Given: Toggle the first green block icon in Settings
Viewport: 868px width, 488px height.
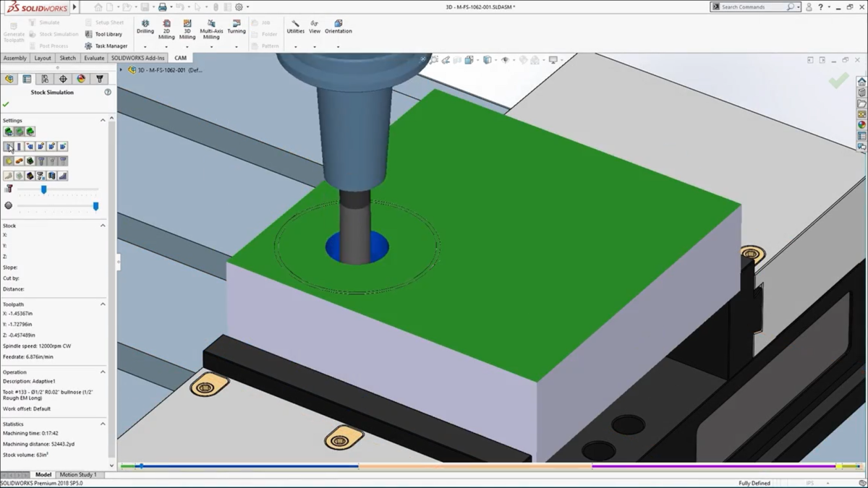Looking at the screenshot, I should [x=9, y=132].
